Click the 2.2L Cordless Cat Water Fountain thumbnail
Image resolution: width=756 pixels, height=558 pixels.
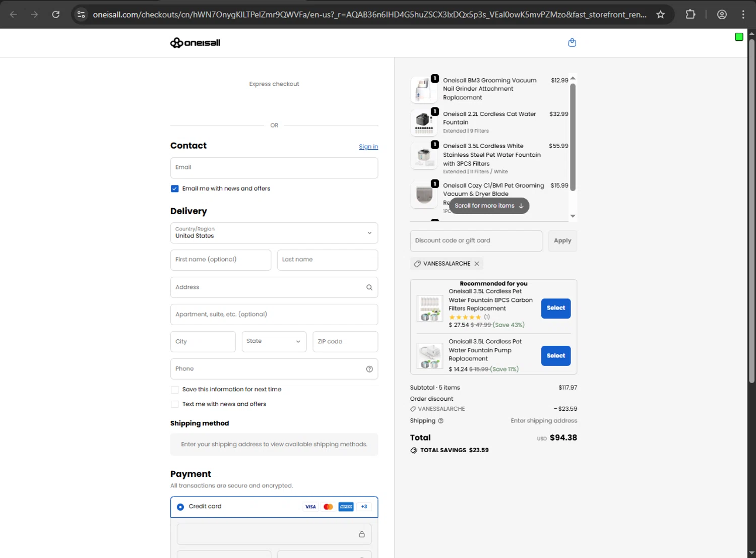click(424, 123)
